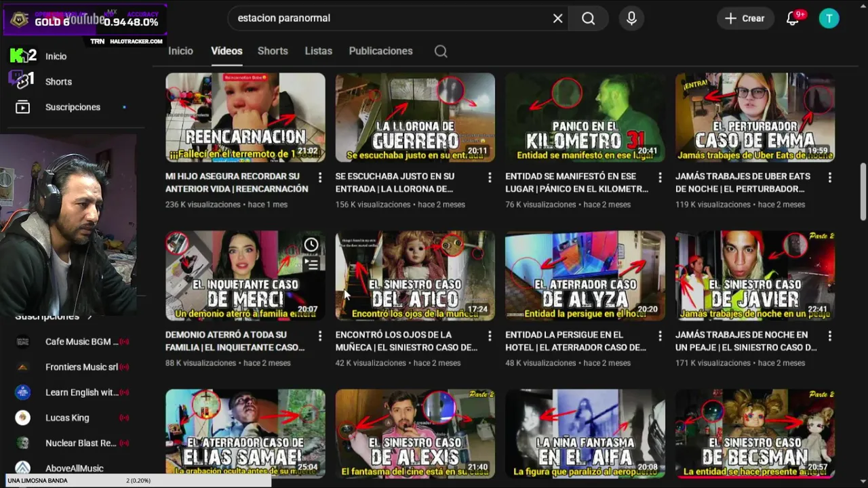Click Learn English channel avatar
Viewport: 868px width, 488px height.
pyautogui.click(x=23, y=392)
